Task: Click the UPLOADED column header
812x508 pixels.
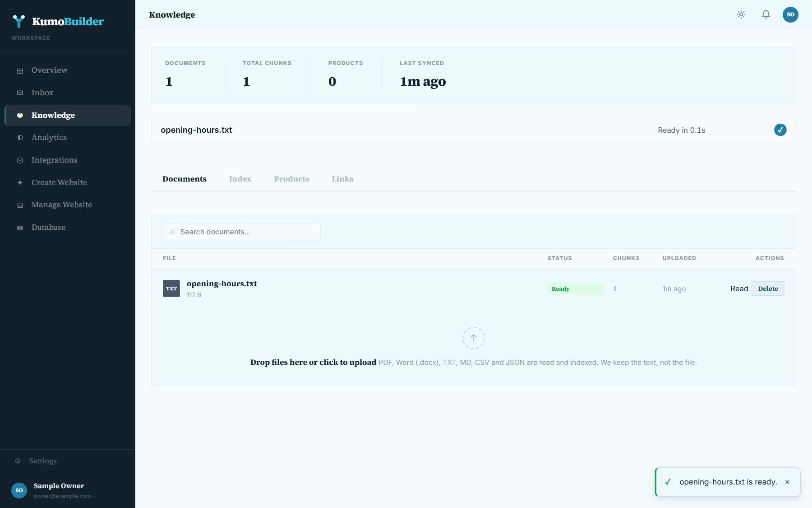Action: 679,258
